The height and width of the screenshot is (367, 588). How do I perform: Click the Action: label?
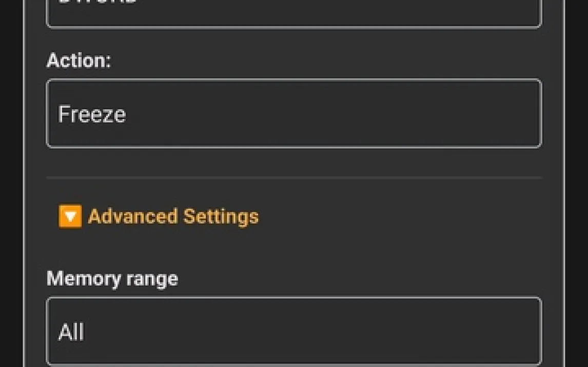(x=79, y=60)
